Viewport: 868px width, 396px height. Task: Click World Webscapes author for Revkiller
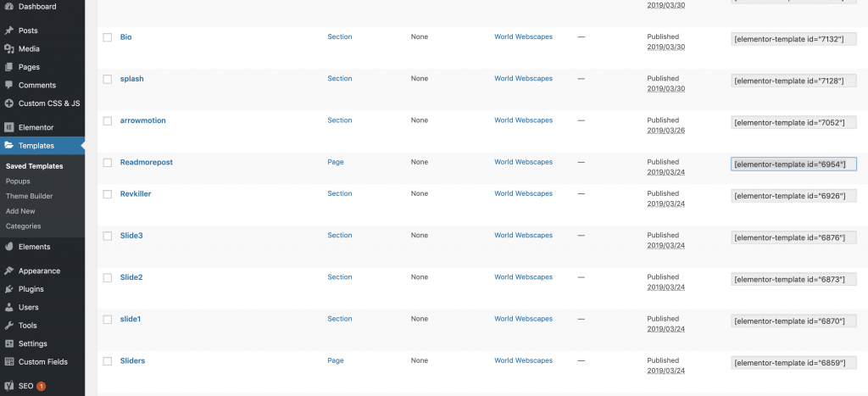pos(523,193)
